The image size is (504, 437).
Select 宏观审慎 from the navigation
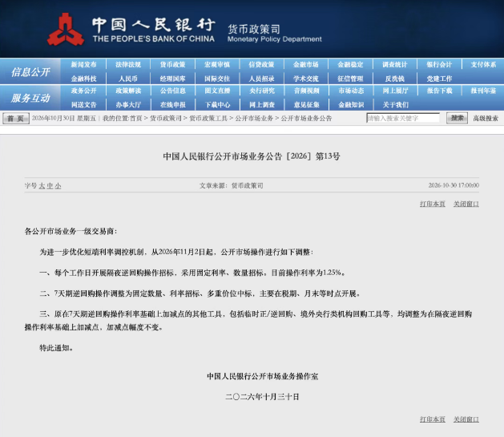[217, 65]
